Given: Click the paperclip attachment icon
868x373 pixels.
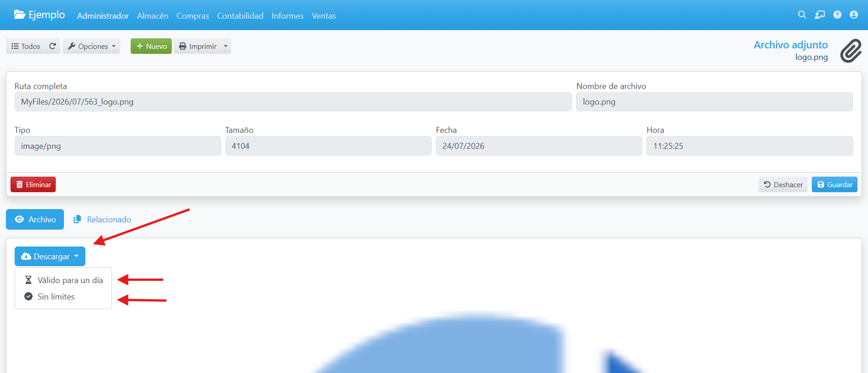Looking at the screenshot, I should tap(851, 51).
